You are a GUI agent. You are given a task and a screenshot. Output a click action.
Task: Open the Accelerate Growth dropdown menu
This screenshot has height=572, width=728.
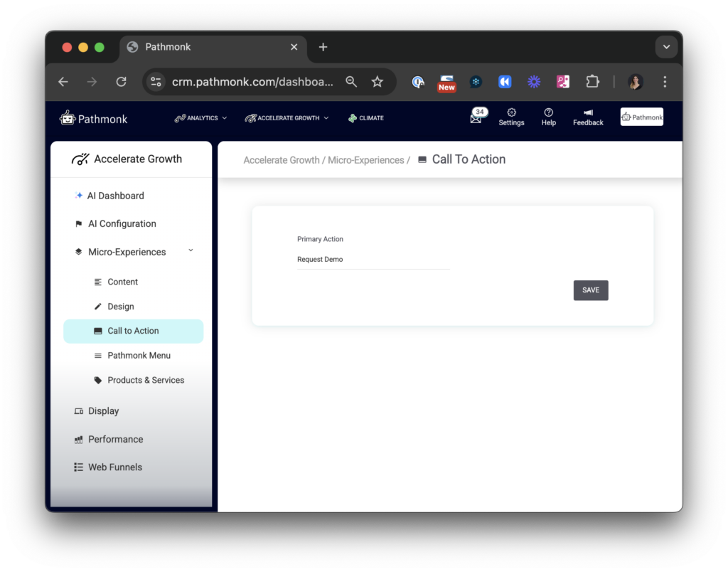click(287, 117)
